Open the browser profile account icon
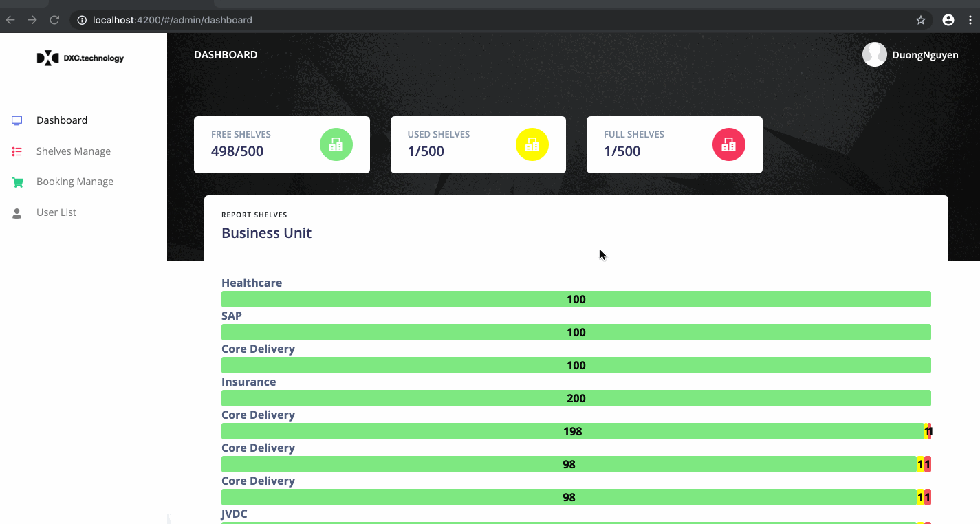Screen dimensions: 980x524 948,20
